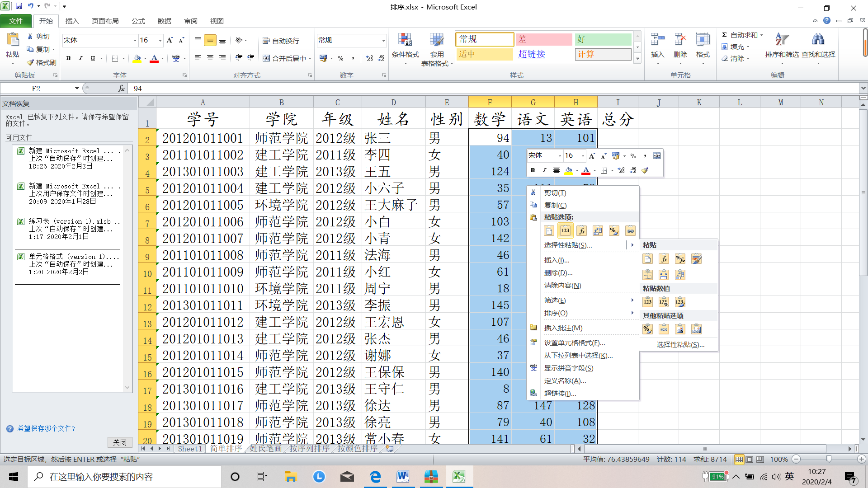
Task: Click the zoom slider handle in status bar
Action: tap(829, 460)
